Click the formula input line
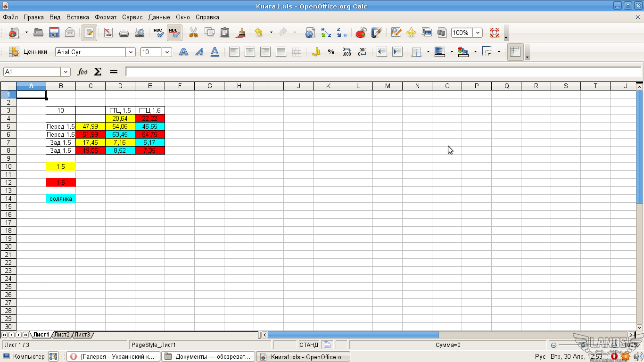 pos(382,72)
